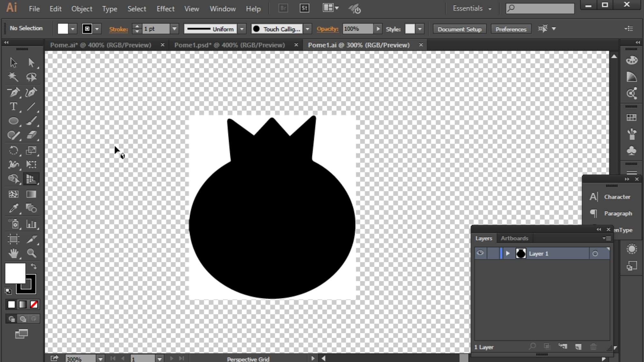Viewport: 644px width, 362px height.
Task: Open the Preferences button
Action: coord(511,29)
